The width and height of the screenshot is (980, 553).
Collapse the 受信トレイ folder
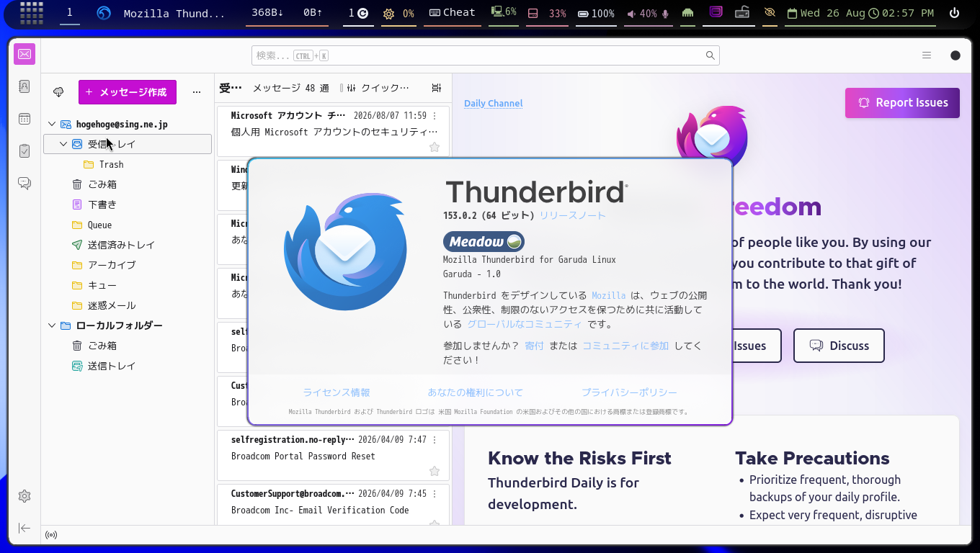[63, 144]
